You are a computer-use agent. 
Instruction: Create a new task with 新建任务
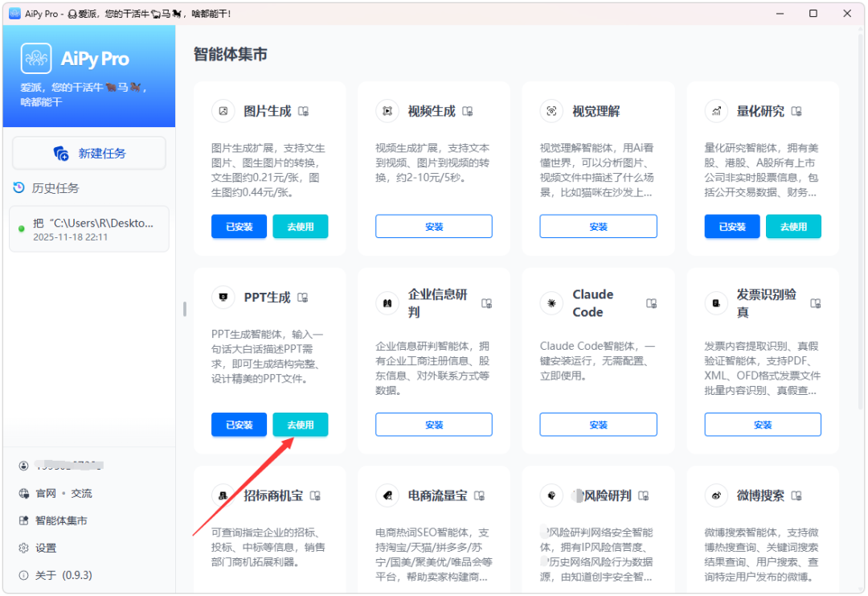tap(89, 154)
